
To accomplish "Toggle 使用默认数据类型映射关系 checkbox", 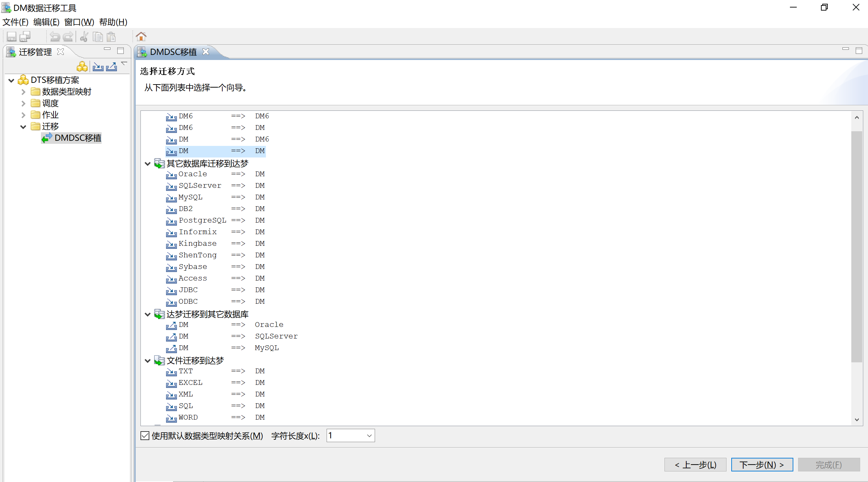I will tap(145, 436).
